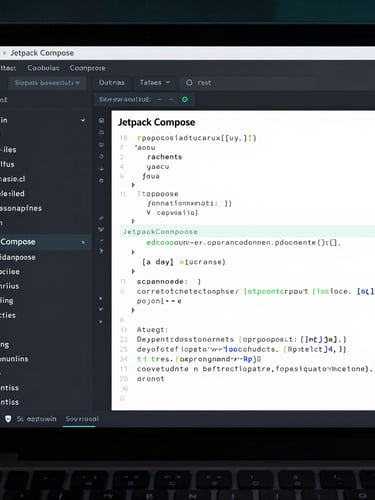This screenshot has height=500, width=375.
Task: Toggle the fold triangle above the '[a day]' line
Action: (x=133, y=252)
